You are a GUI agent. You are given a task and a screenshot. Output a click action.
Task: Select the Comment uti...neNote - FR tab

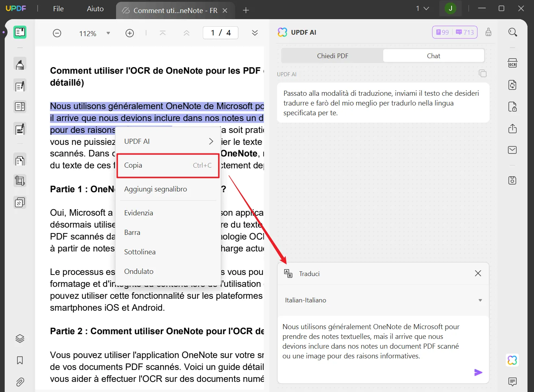[x=175, y=10]
